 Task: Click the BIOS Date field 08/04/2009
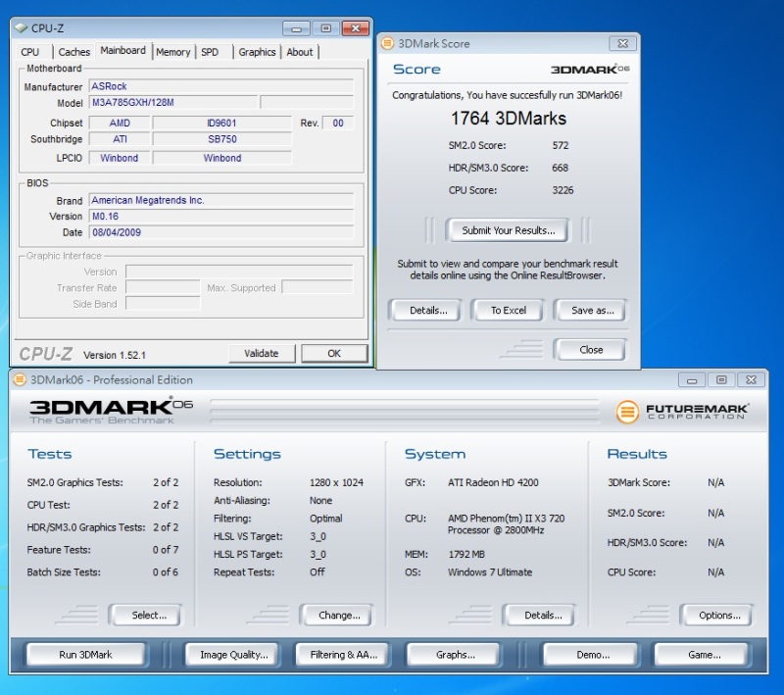pyautogui.click(x=221, y=232)
